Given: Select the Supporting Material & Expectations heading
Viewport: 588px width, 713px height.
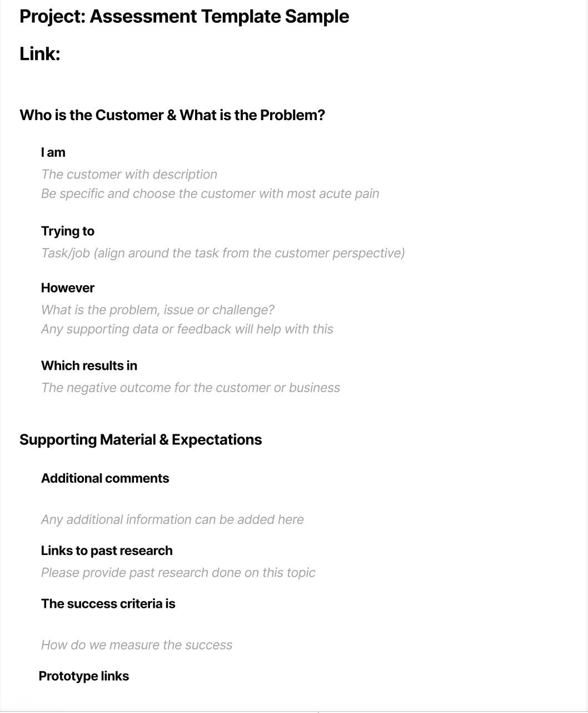Looking at the screenshot, I should coord(141,440).
